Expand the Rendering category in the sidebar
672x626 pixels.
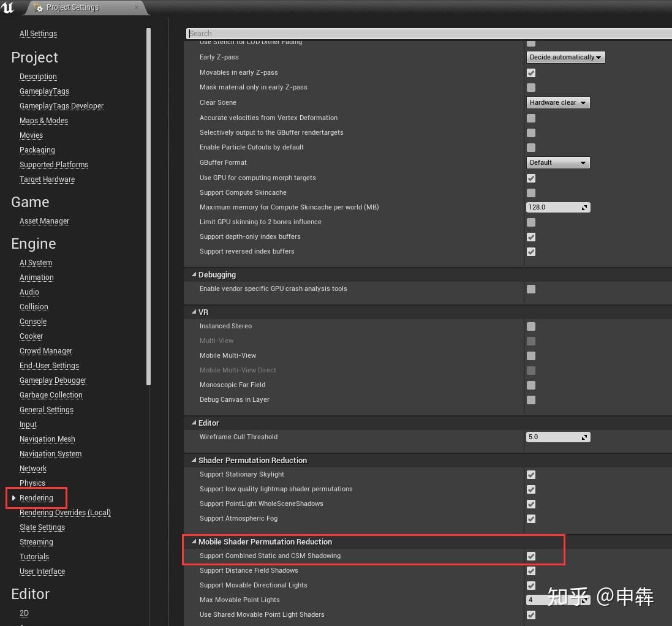click(x=13, y=497)
